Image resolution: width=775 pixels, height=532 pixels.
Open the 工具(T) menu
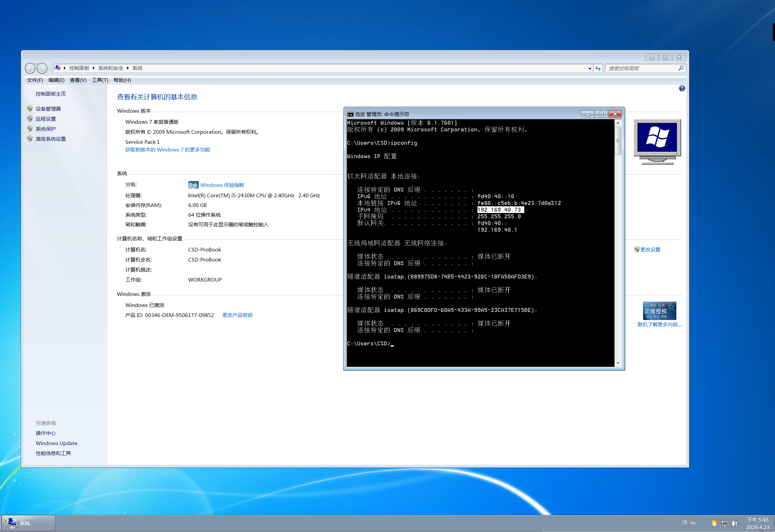[x=100, y=80]
